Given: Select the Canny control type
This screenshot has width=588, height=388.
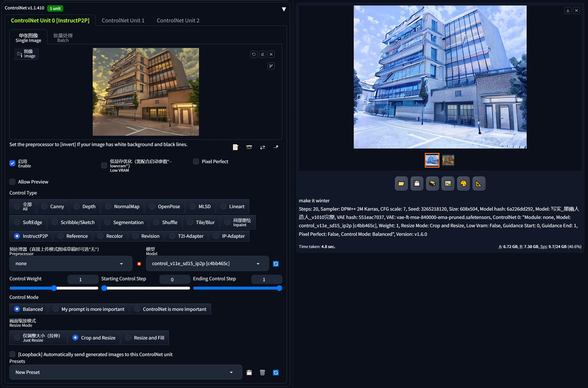Looking at the screenshot, I should [x=53, y=206].
